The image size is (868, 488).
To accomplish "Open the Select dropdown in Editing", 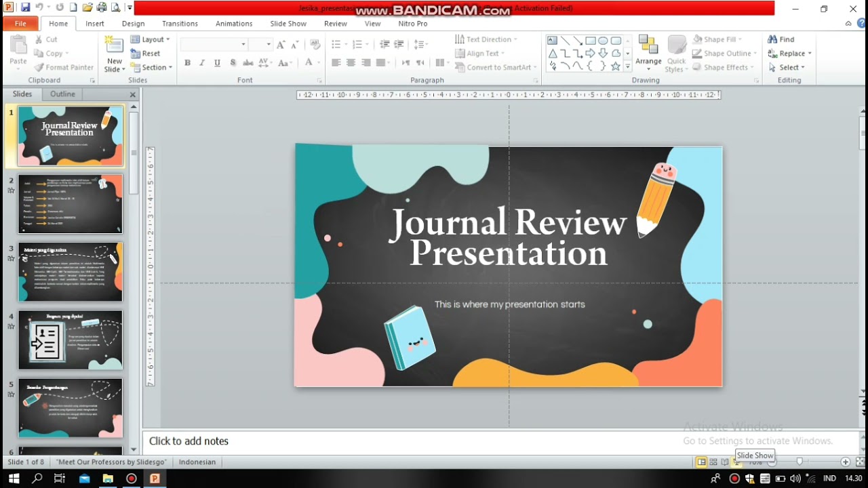I will (787, 67).
